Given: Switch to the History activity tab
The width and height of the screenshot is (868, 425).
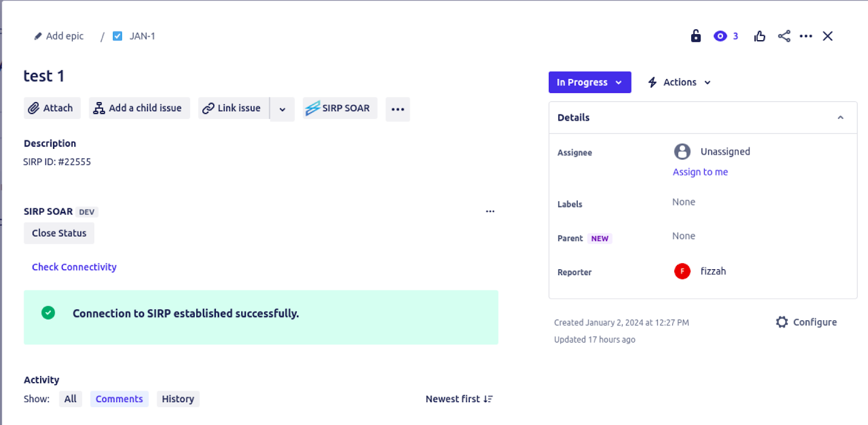Looking at the screenshot, I should pos(178,399).
